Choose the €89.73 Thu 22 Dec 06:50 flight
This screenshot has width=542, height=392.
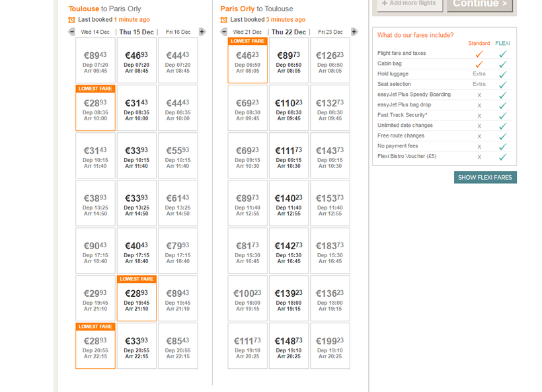point(289,61)
